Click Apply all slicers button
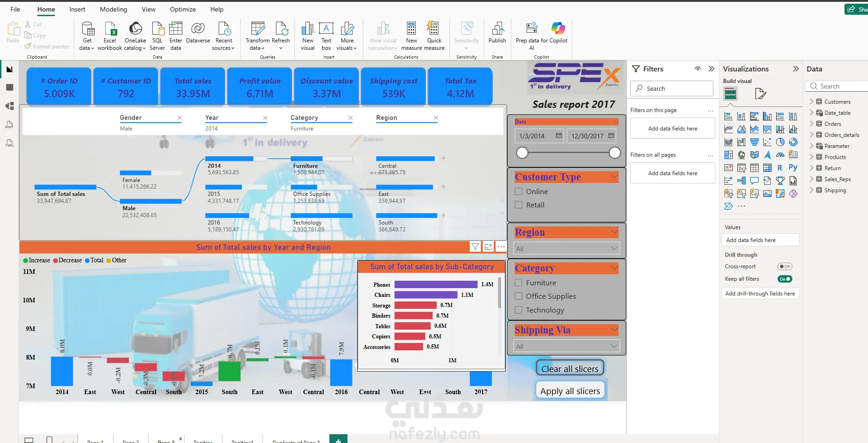The image size is (868, 443). click(x=570, y=391)
